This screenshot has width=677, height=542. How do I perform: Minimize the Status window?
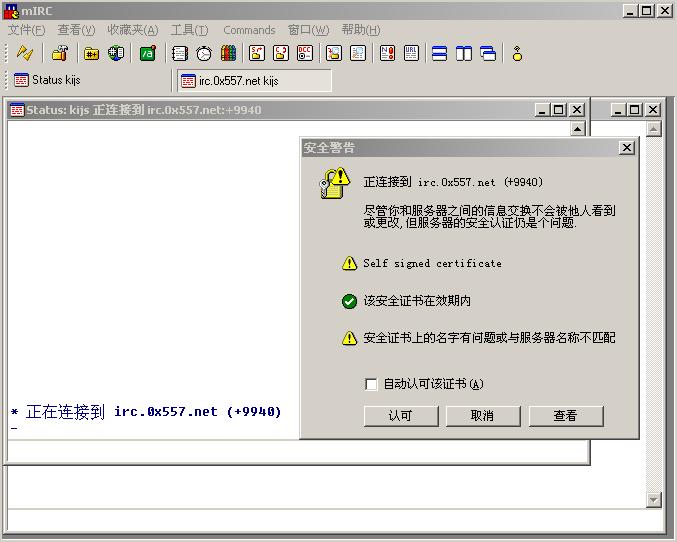coord(542,110)
